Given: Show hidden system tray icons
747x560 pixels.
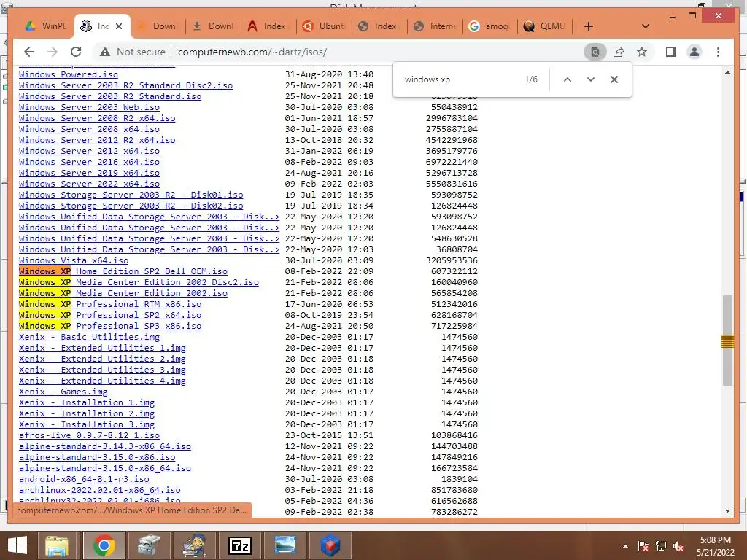Looking at the screenshot, I should [625, 546].
